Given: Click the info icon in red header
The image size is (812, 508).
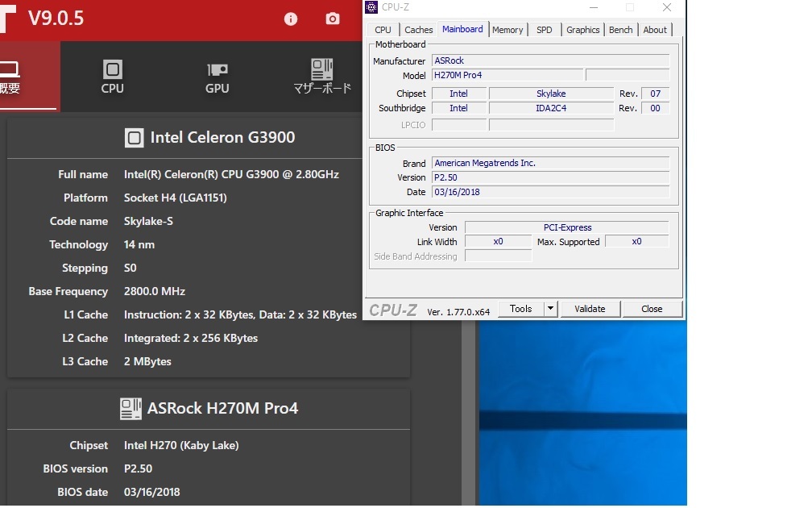Looking at the screenshot, I should pos(291,19).
